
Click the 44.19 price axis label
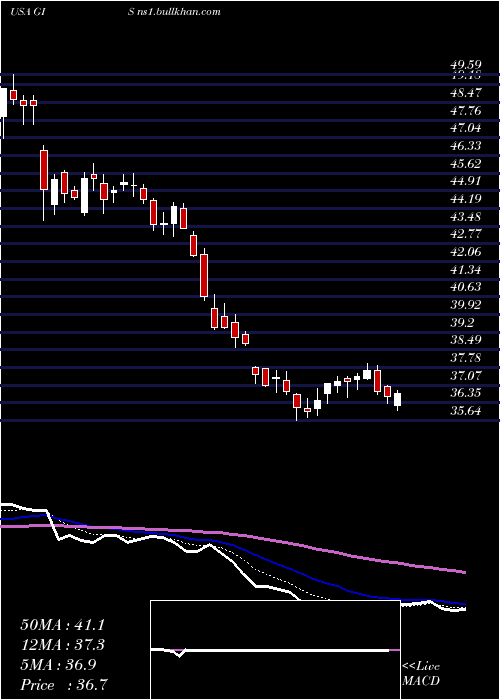467,199
